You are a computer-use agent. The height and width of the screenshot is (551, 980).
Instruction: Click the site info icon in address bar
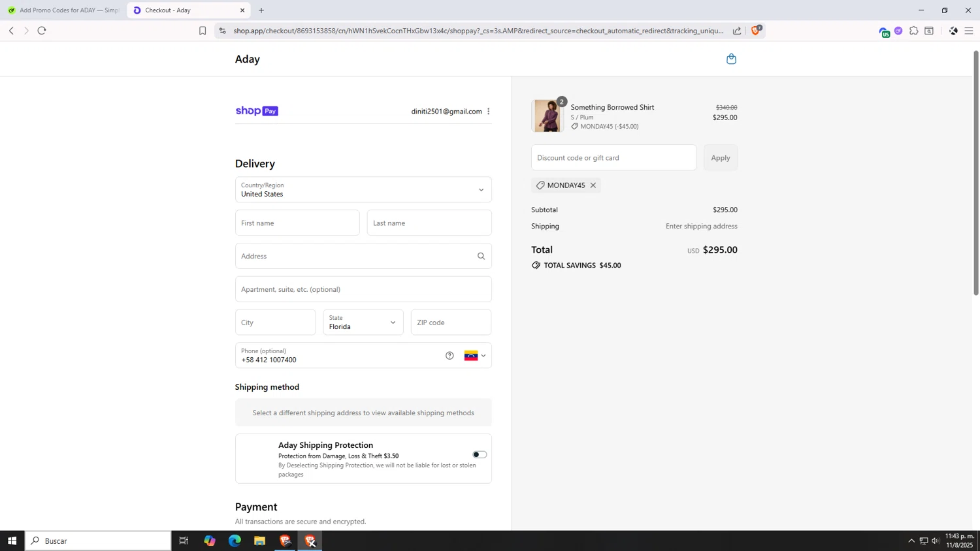222,31
